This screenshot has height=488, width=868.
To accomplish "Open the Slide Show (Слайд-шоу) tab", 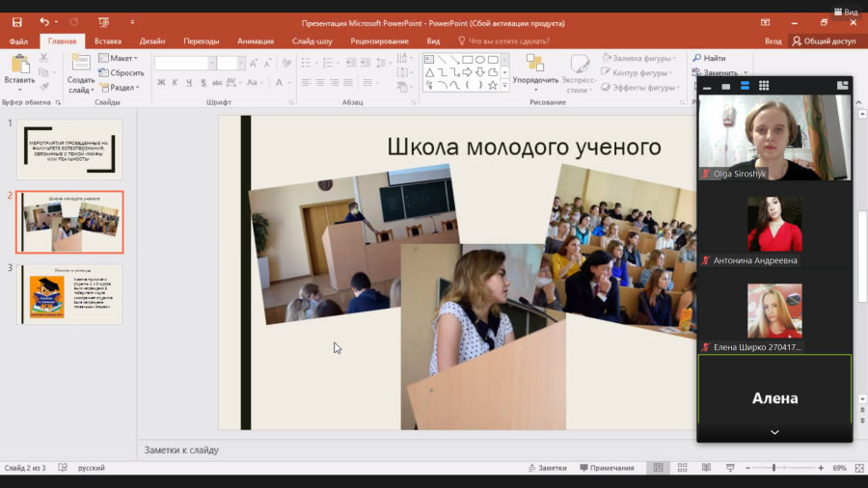I will (x=312, y=41).
